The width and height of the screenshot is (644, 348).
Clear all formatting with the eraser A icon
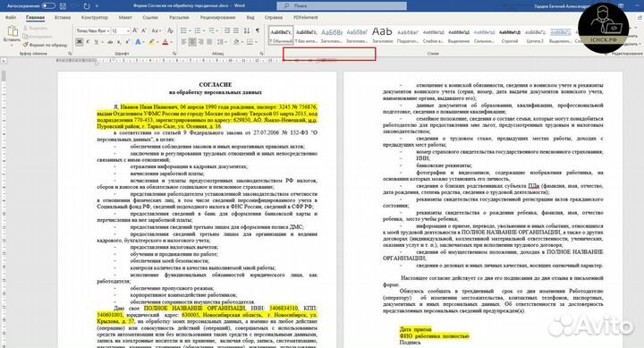click(170, 30)
